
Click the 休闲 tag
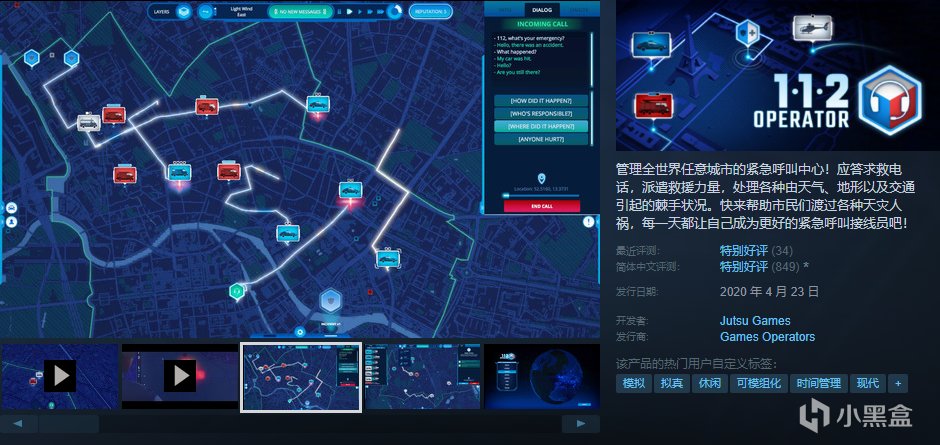[x=709, y=383]
